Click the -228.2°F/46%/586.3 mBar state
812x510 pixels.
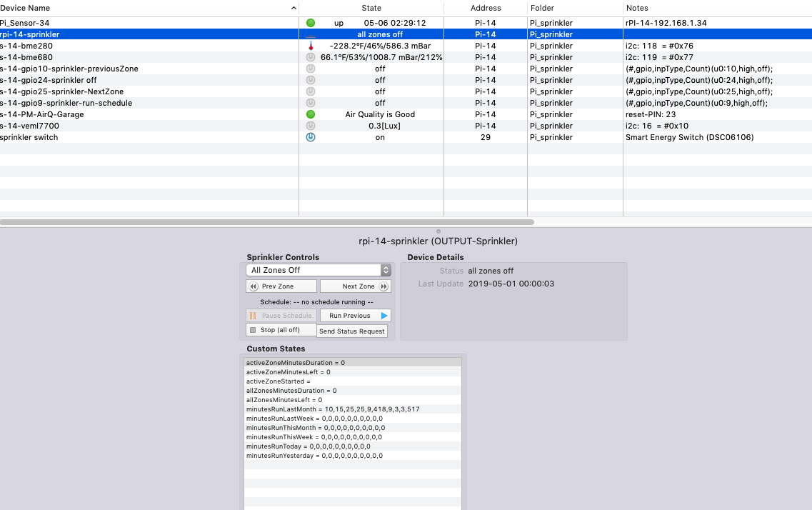(x=380, y=46)
